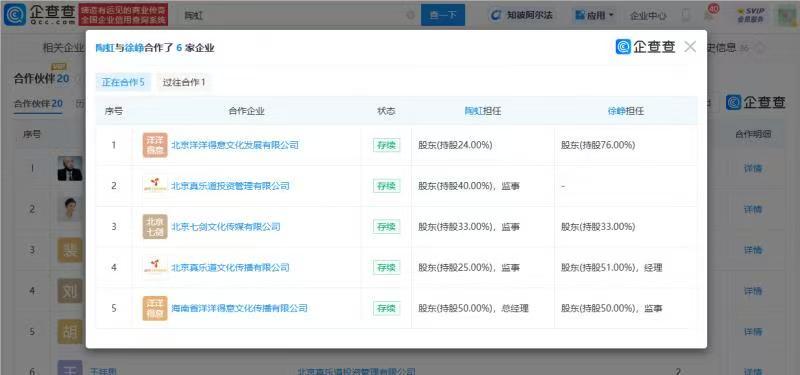The image size is (800, 375).
Task: Click the 北京七剑 company logo
Action: [x=155, y=227]
